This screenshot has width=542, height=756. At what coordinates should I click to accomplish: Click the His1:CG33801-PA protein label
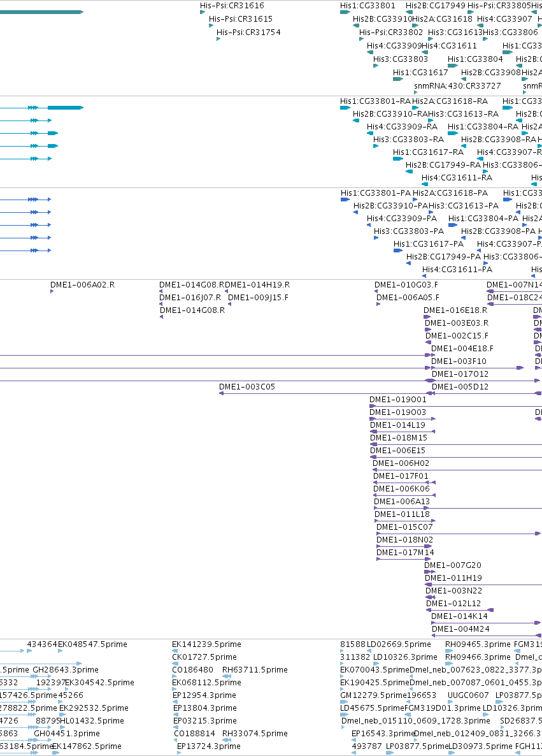[x=375, y=193]
